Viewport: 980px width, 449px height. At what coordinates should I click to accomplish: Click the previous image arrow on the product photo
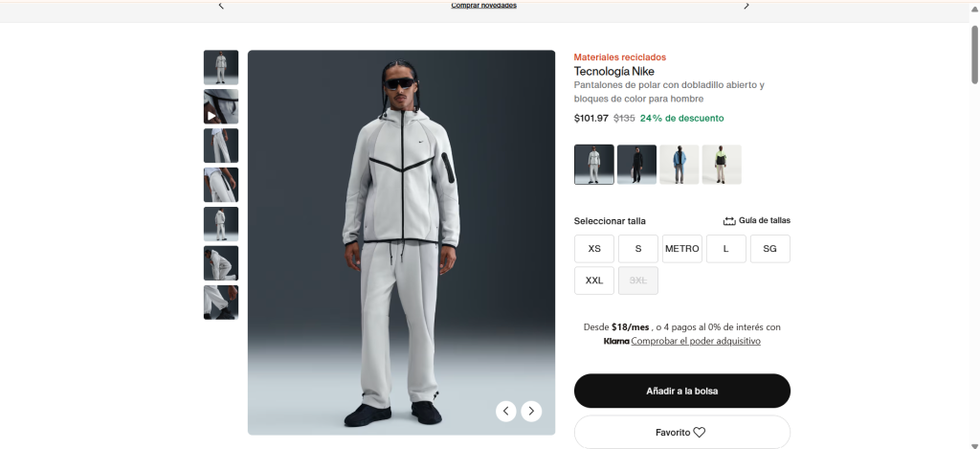[506, 411]
